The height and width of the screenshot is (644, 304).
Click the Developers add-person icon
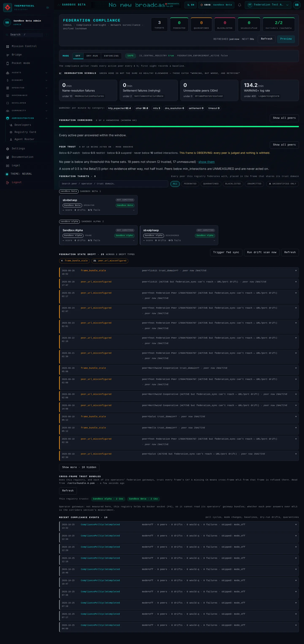pos(11,125)
